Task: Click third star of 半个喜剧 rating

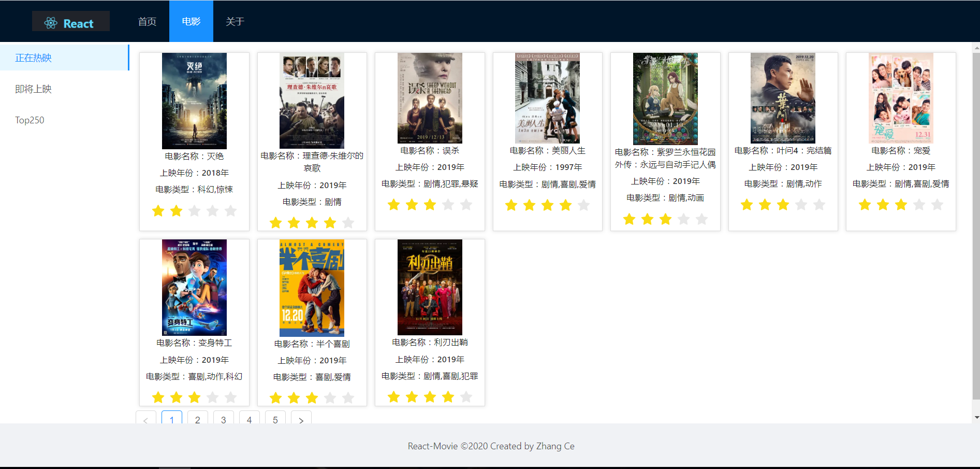Action: coord(312,398)
